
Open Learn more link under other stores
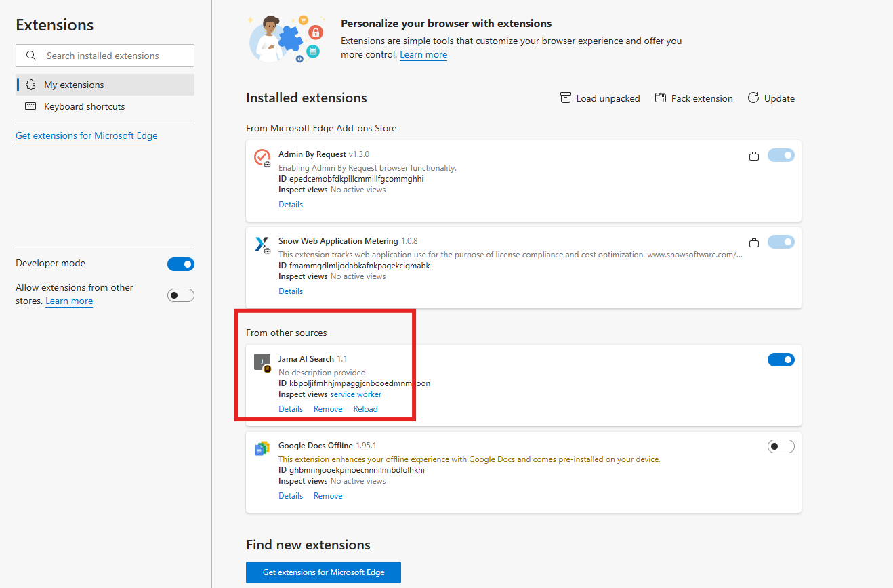[69, 301]
